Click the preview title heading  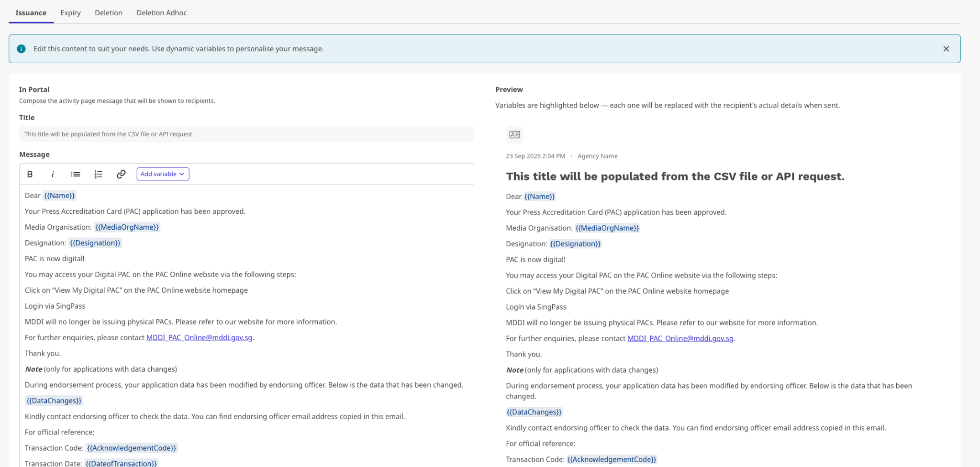(675, 177)
